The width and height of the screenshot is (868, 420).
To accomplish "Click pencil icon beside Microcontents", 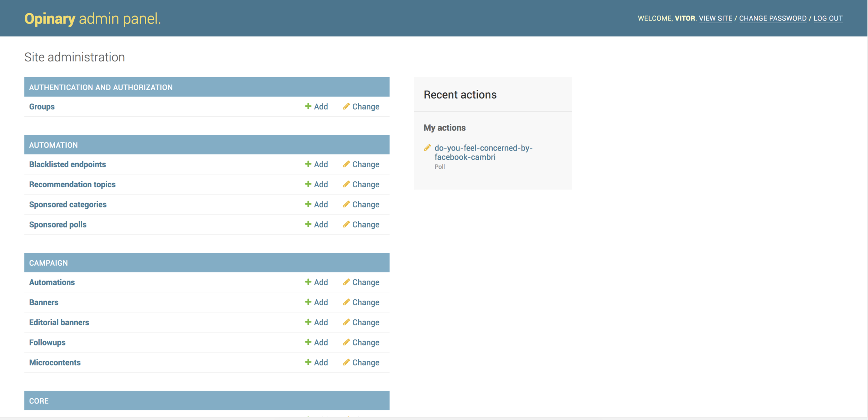I will (x=346, y=362).
